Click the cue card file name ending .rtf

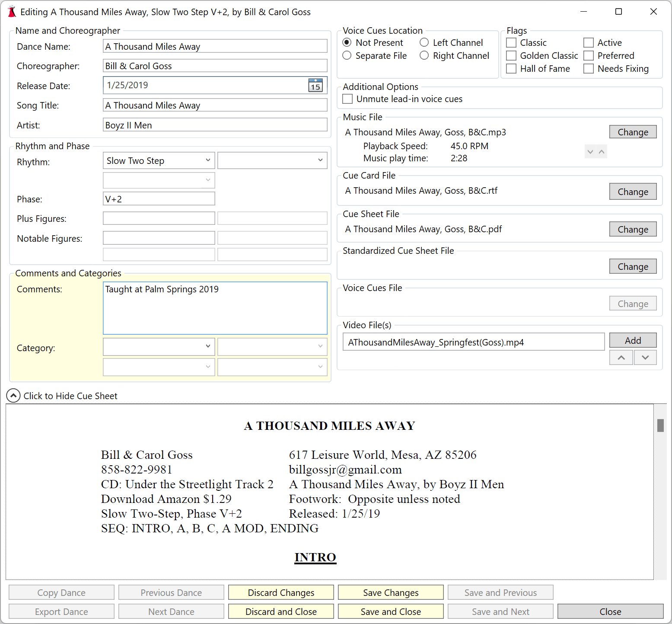[421, 191]
